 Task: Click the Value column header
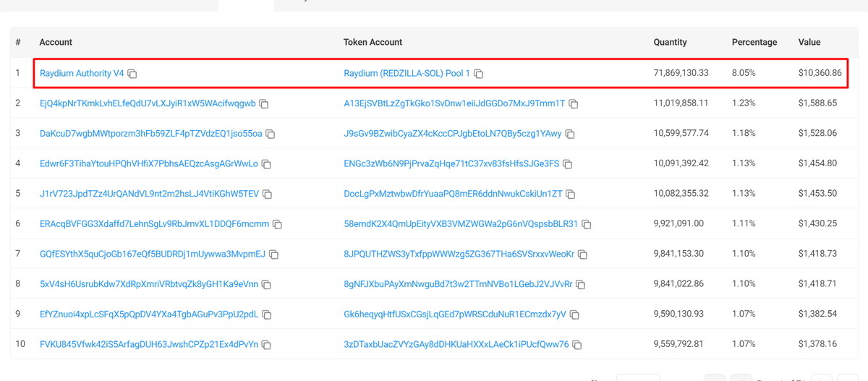pyautogui.click(x=809, y=42)
